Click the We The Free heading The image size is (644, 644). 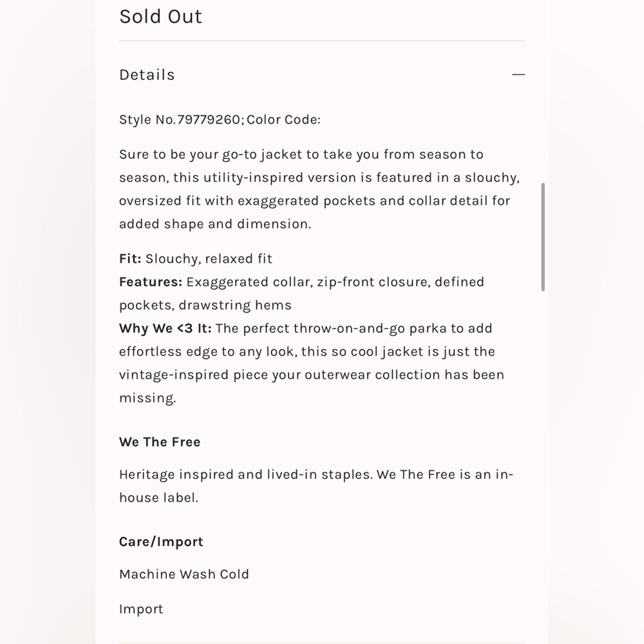tap(160, 442)
